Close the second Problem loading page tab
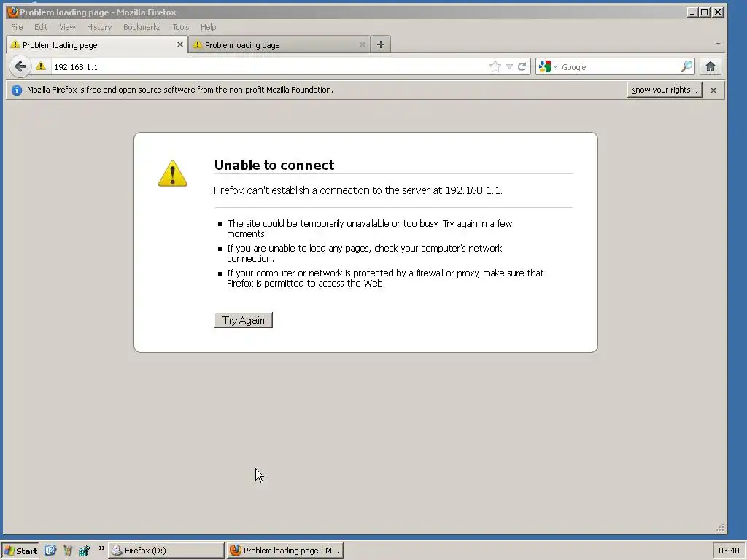Screen dimensions: 747x560 (x=362, y=44)
